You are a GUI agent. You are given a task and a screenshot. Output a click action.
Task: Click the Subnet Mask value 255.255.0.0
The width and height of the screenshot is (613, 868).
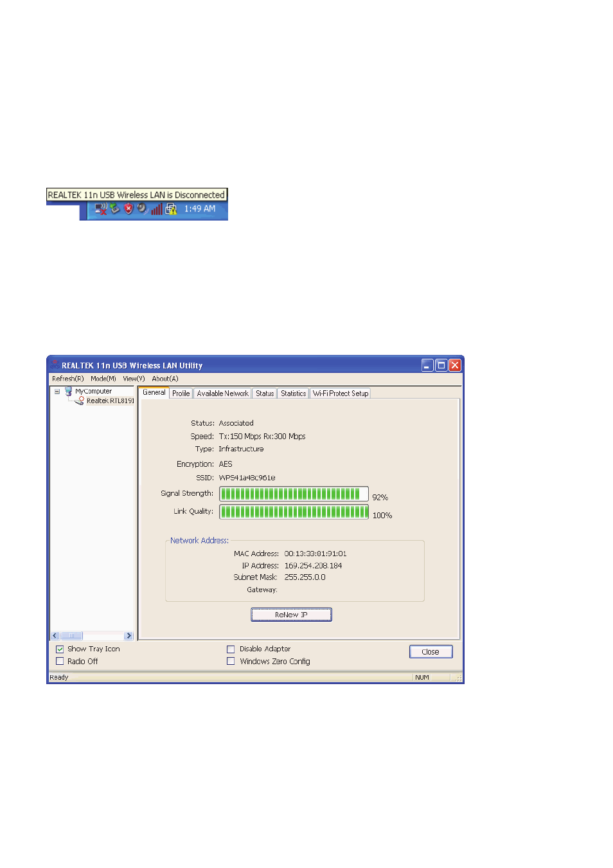coord(305,577)
